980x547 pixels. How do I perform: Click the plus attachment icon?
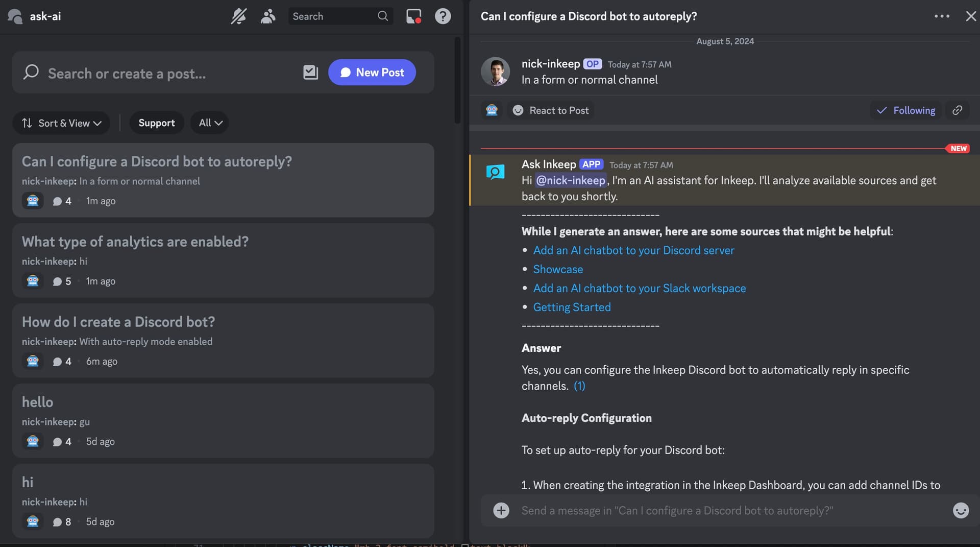[501, 510]
